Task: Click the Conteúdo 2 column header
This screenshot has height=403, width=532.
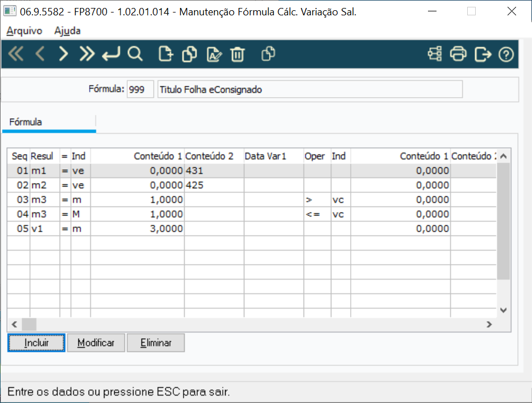Action: click(214, 156)
